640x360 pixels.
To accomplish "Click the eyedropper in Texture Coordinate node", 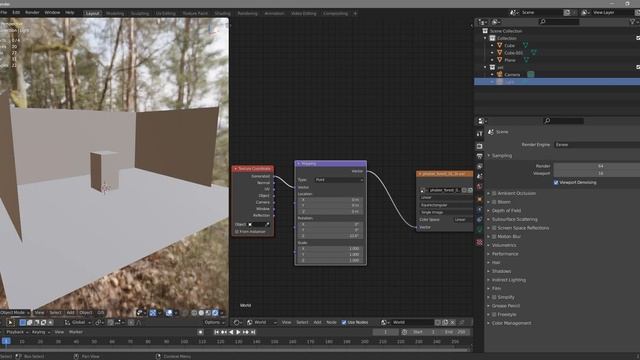I will pyautogui.click(x=267, y=224).
